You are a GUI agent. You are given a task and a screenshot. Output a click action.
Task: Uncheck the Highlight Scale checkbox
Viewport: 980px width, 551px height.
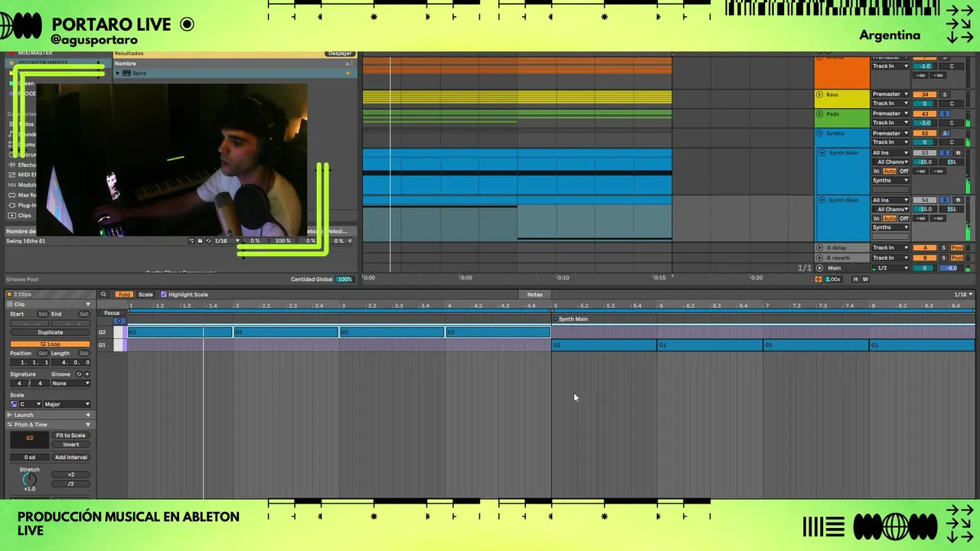coord(163,295)
